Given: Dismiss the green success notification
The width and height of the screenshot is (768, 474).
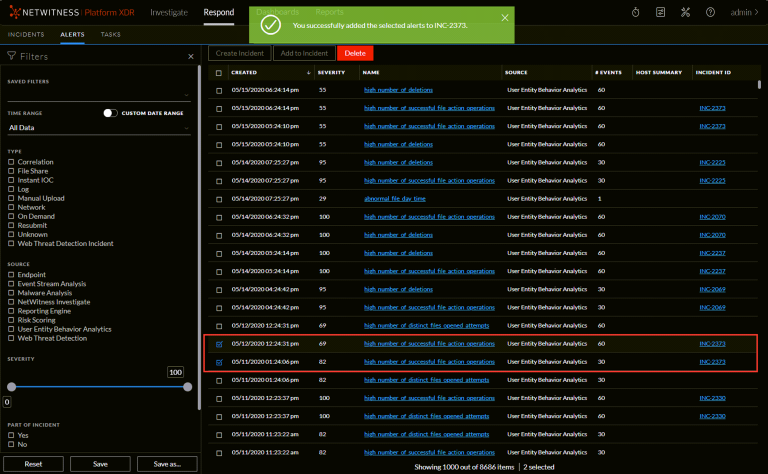Looking at the screenshot, I should click(x=505, y=17).
